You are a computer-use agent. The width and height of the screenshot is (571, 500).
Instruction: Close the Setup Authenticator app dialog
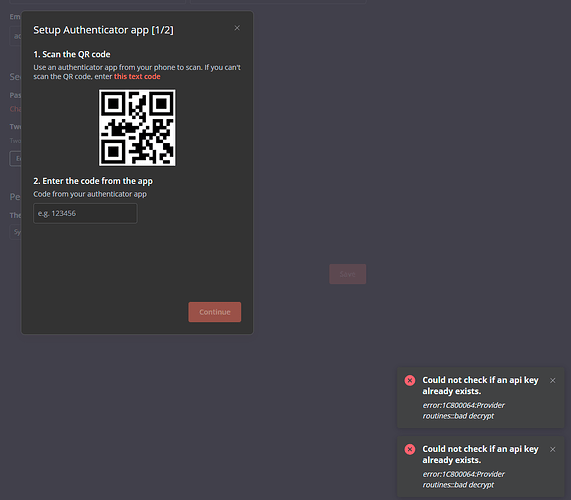pos(237,28)
